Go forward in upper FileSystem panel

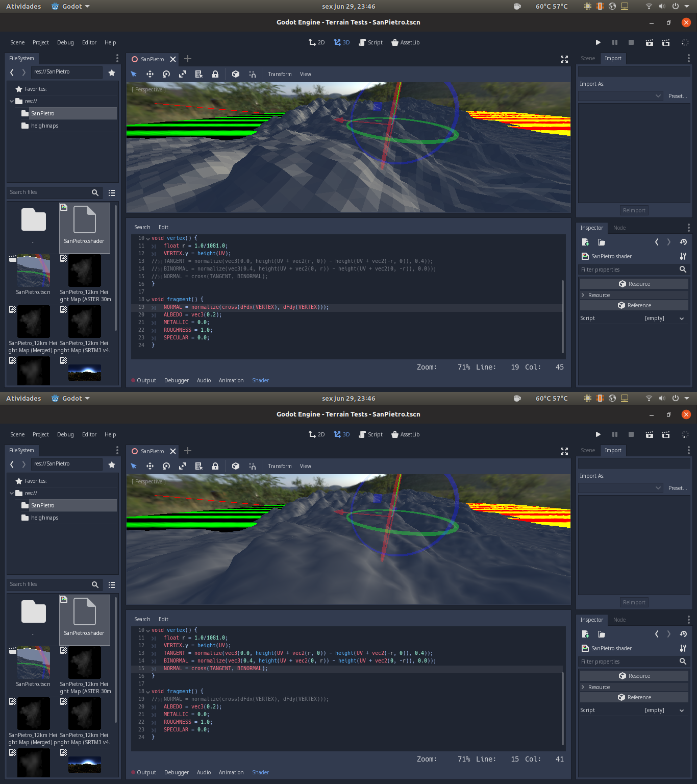(23, 72)
